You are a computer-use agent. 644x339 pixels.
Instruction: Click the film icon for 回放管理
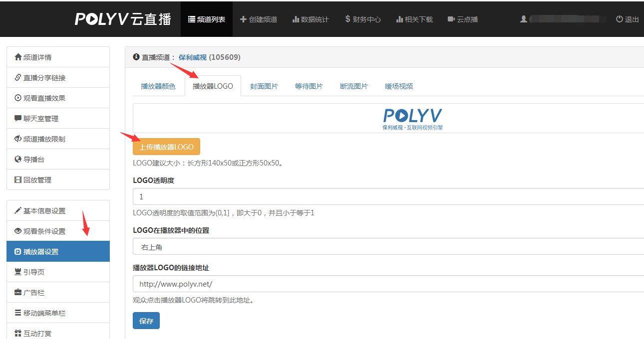(18, 180)
